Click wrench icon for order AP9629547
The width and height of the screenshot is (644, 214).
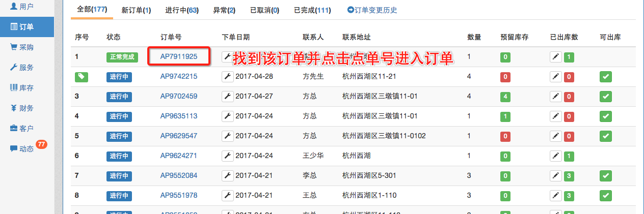pos(228,136)
